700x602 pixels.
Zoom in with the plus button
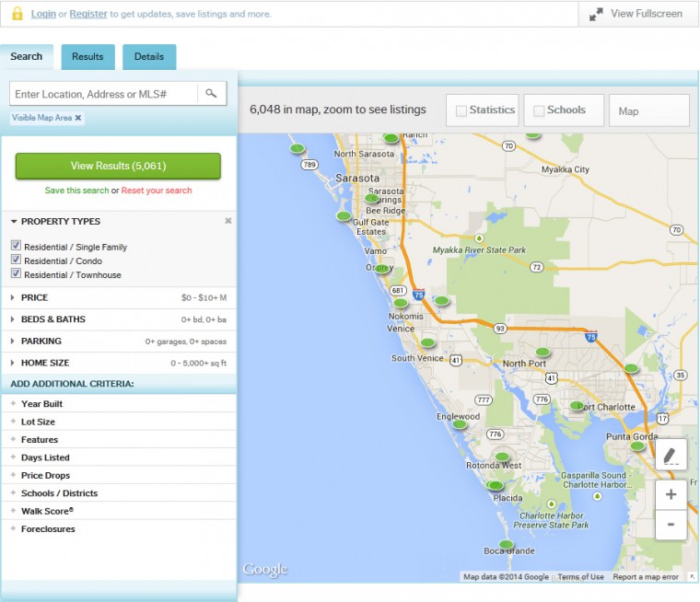coord(671,494)
